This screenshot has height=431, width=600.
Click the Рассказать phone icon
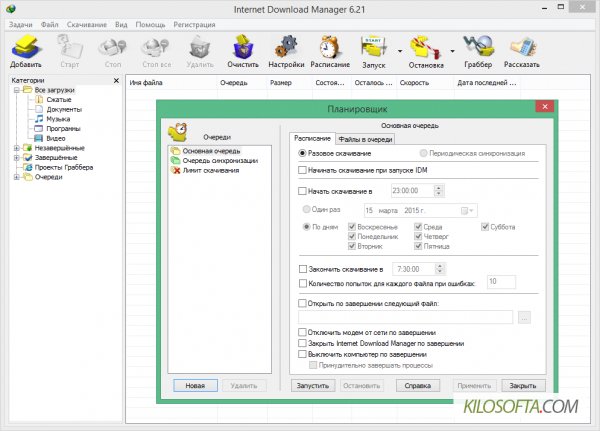point(522,47)
